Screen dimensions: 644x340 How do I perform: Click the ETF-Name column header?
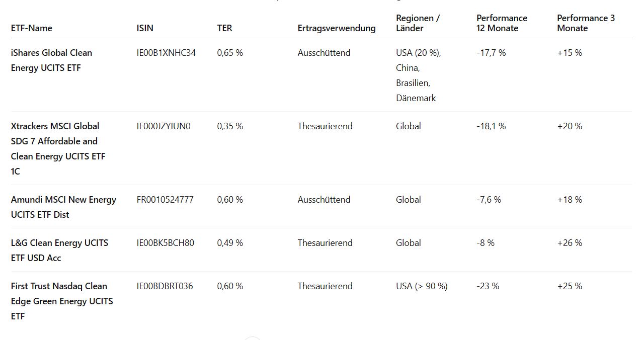point(32,28)
